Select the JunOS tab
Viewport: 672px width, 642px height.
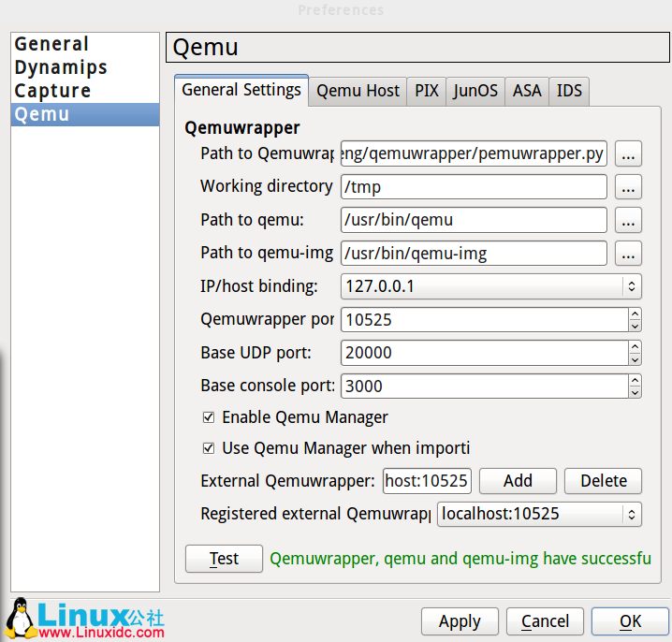coord(475,91)
